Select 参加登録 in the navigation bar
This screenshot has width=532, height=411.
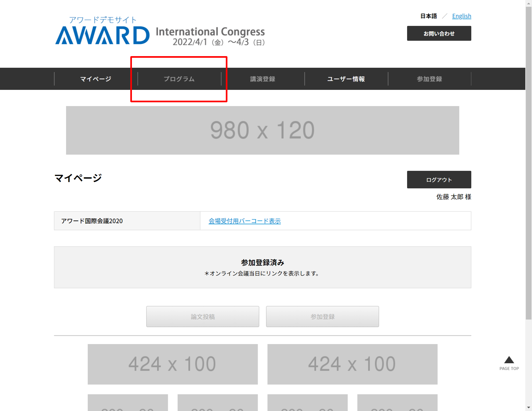(429, 79)
